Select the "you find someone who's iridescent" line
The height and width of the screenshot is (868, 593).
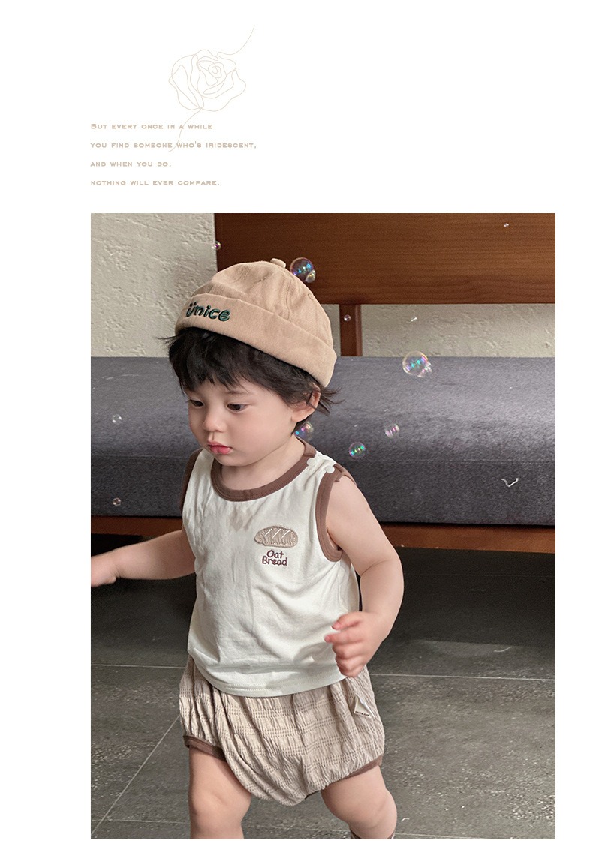pos(173,145)
